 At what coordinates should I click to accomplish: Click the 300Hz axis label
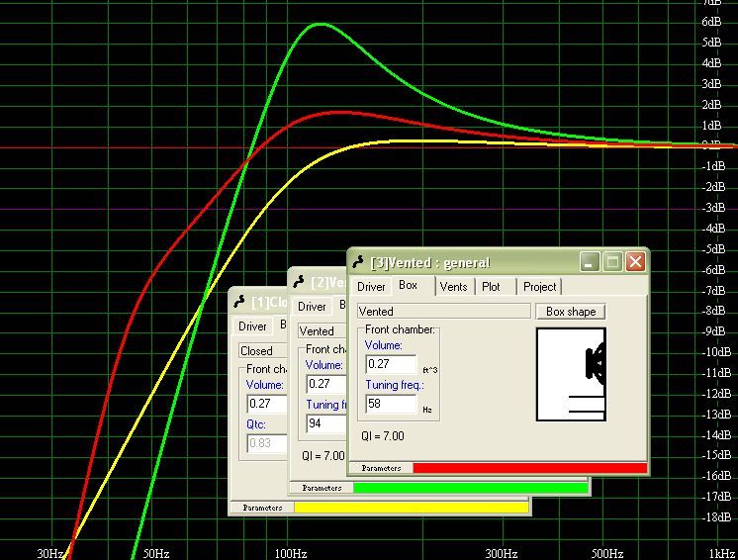pyautogui.click(x=502, y=553)
